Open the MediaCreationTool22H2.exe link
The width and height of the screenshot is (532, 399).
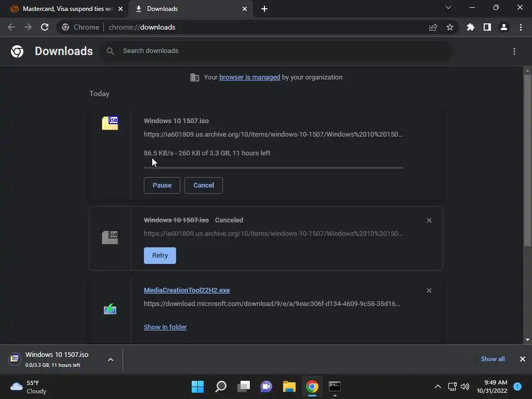point(187,290)
